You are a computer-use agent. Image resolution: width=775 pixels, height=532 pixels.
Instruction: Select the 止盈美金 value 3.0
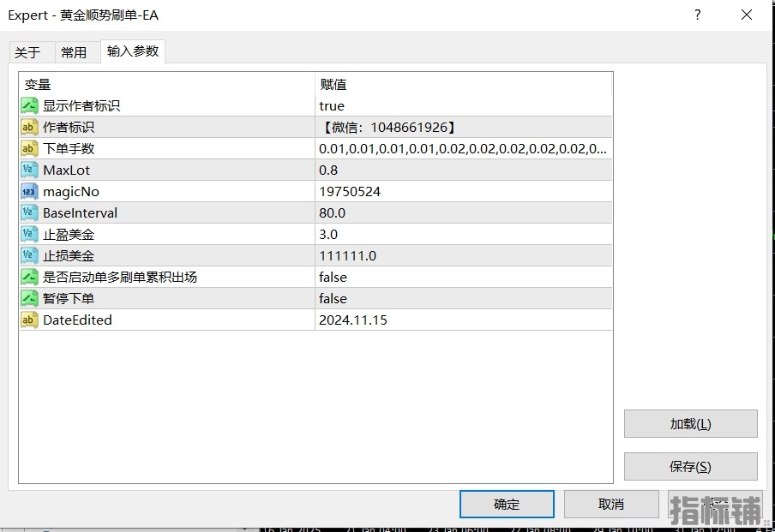click(464, 234)
